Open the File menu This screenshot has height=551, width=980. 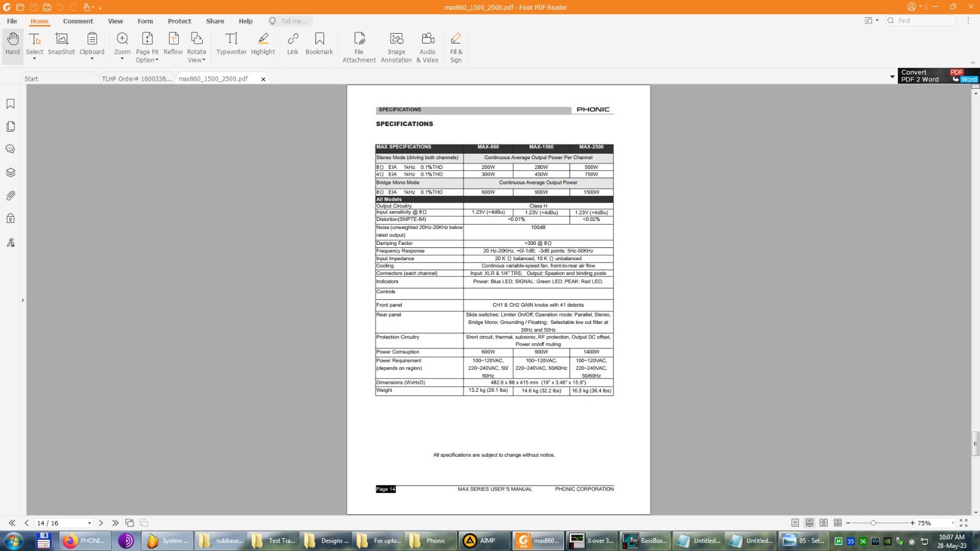12,21
